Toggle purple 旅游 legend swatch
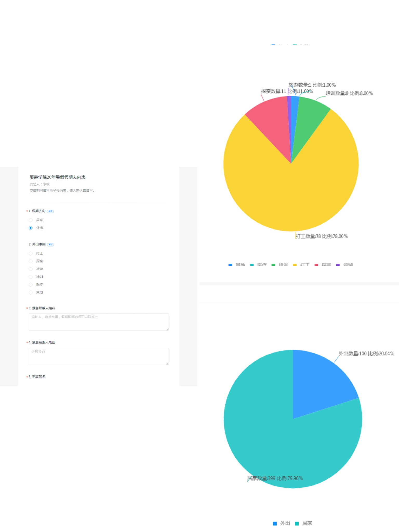 pyautogui.click(x=338, y=265)
